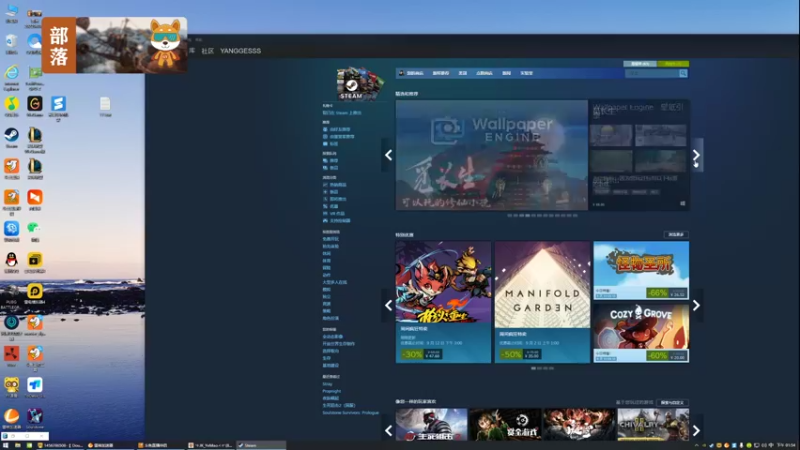
Task: Open the green QQ Music desktop icon
Action: 11,105
